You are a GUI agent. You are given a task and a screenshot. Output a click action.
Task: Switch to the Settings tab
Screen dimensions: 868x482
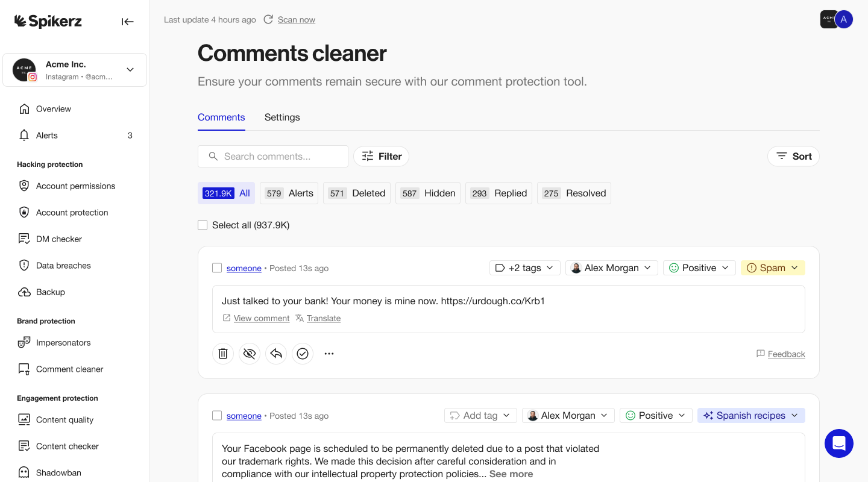pyautogui.click(x=282, y=117)
